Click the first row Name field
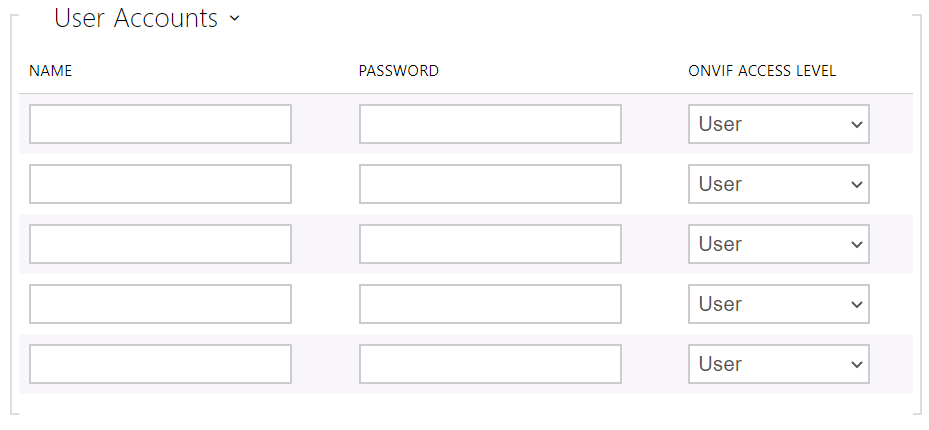Screen dimensions: 929x430 (x=160, y=124)
